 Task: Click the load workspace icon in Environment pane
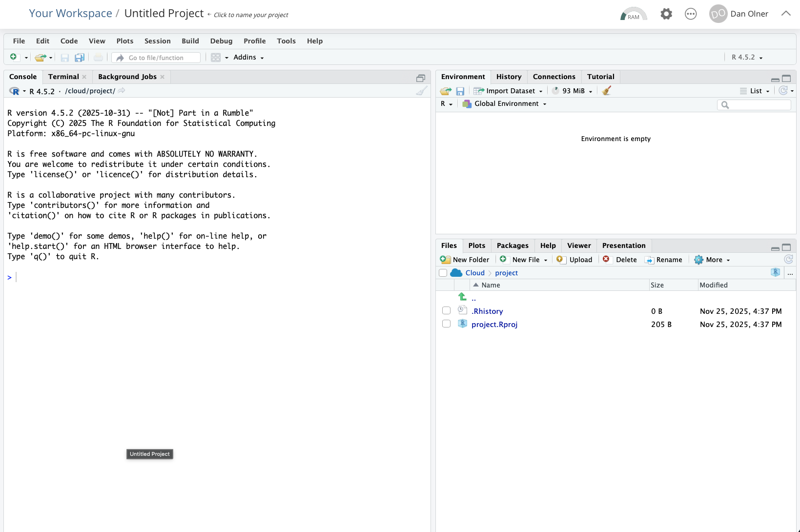pyautogui.click(x=445, y=91)
